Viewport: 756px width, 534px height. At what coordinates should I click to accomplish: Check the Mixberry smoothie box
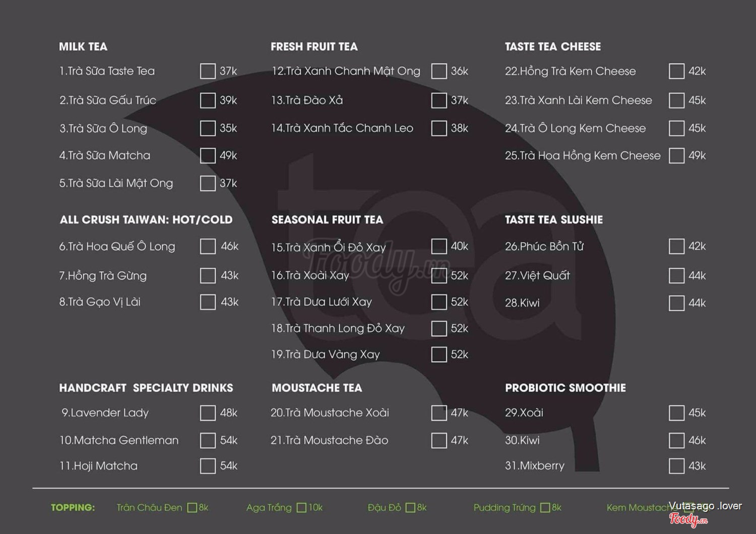(x=676, y=465)
